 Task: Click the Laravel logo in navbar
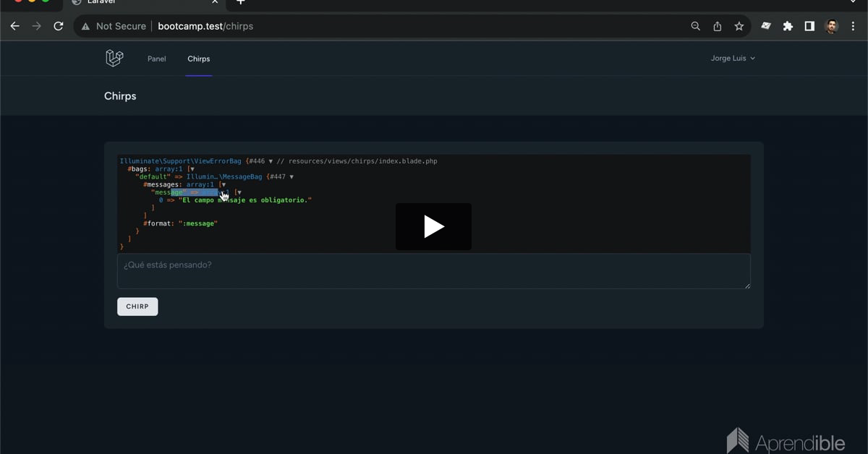(x=114, y=58)
